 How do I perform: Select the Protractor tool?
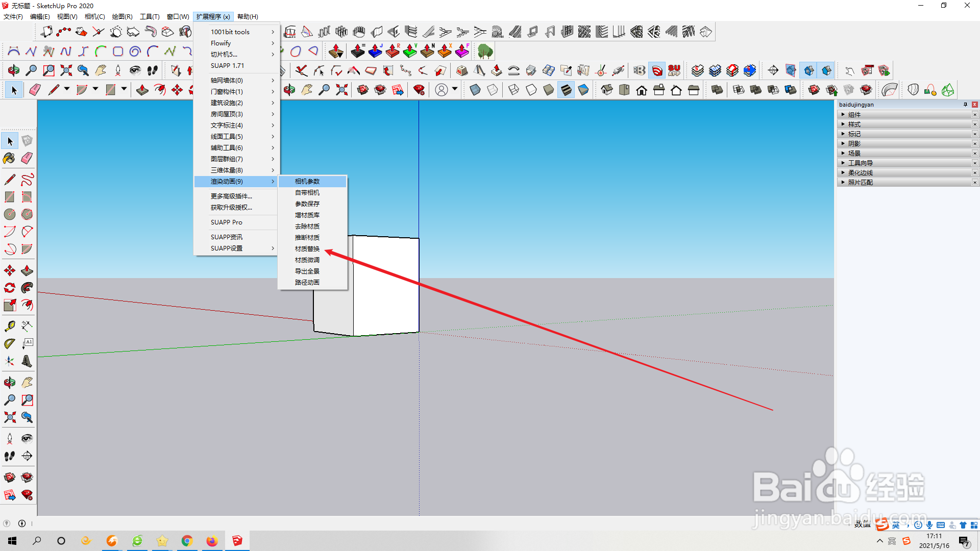coord(9,344)
